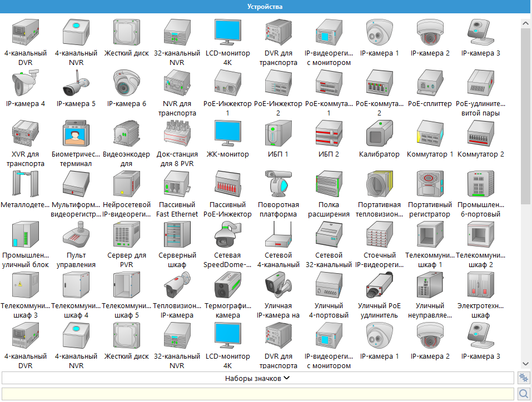Pick the Пульт управления joystick icon
The height and width of the screenshot is (402, 532).
(76, 234)
